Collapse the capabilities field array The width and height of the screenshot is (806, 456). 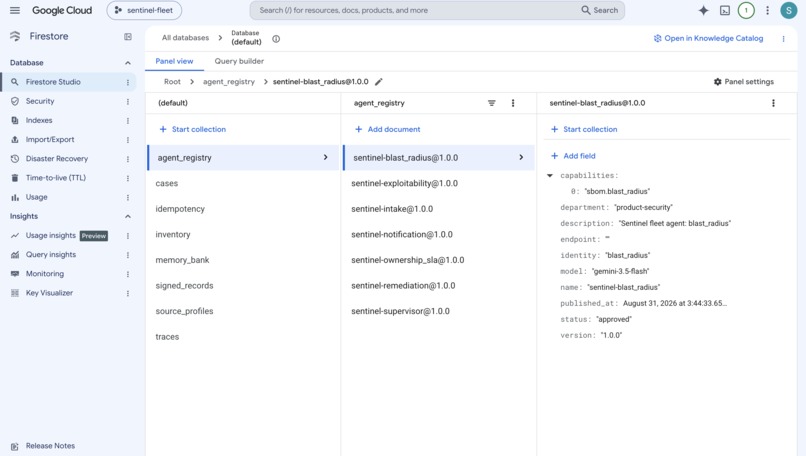point(549,176)
